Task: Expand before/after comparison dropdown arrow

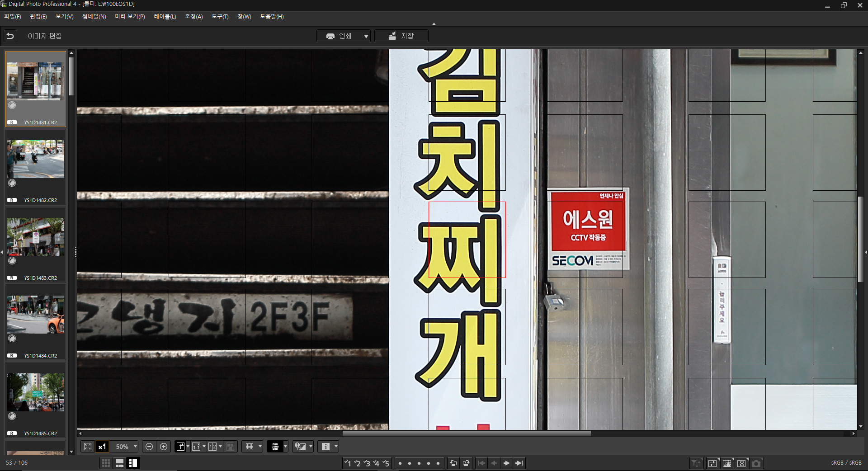Action: pos(204,447)
